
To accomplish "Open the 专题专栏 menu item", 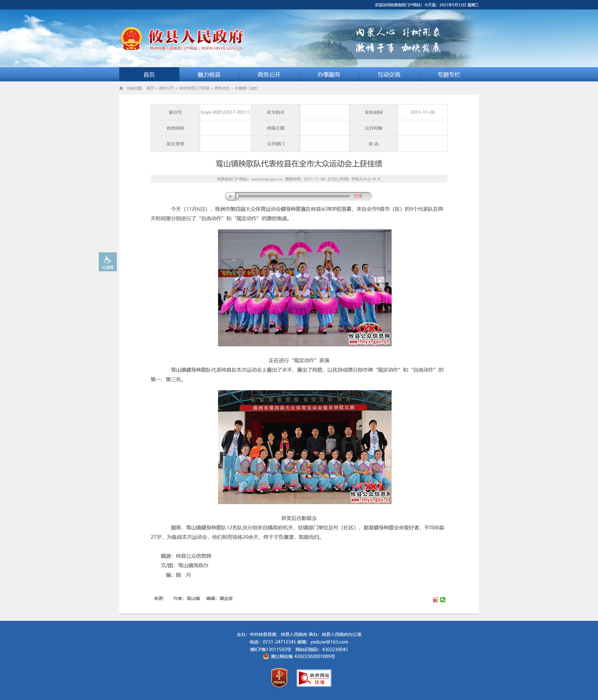I will (449, 74).
